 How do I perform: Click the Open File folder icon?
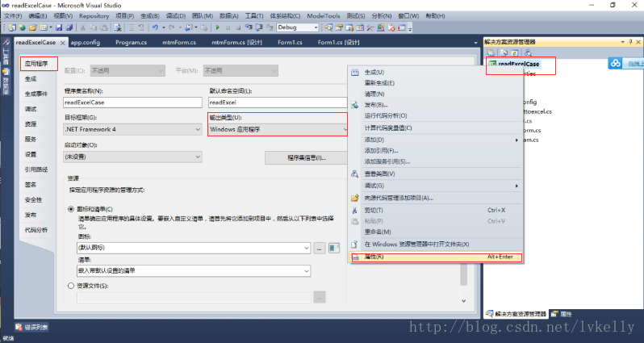click(32, 27)
